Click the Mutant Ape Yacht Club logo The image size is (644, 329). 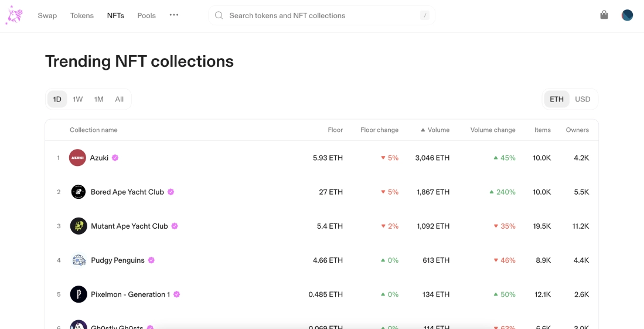[79, 226]
